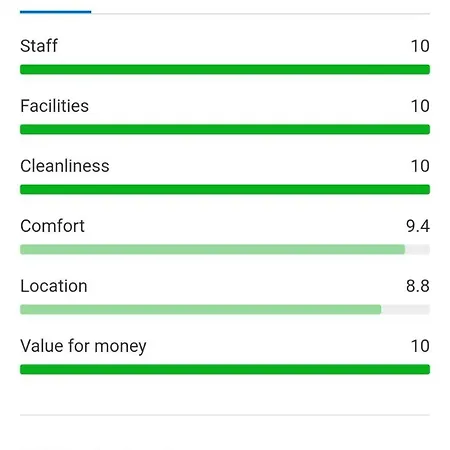Select the blue underlined active tab indicator
The image size is (450, 450).
55,12
